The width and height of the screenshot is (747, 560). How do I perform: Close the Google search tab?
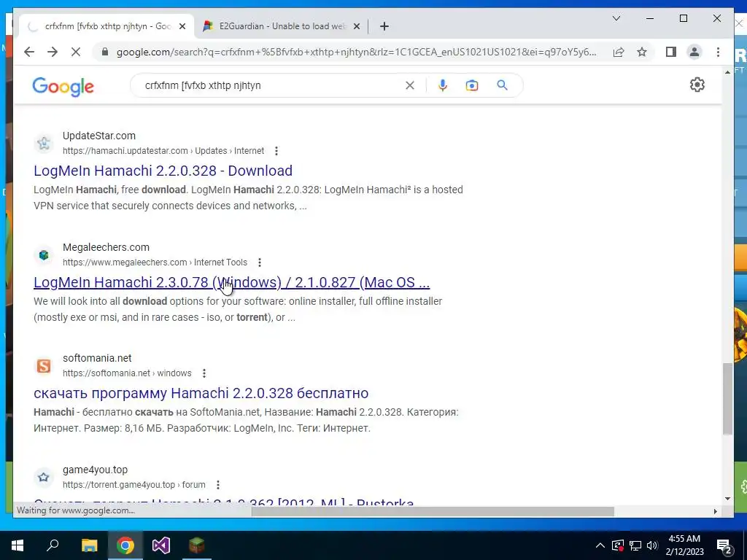coord(182,26)
